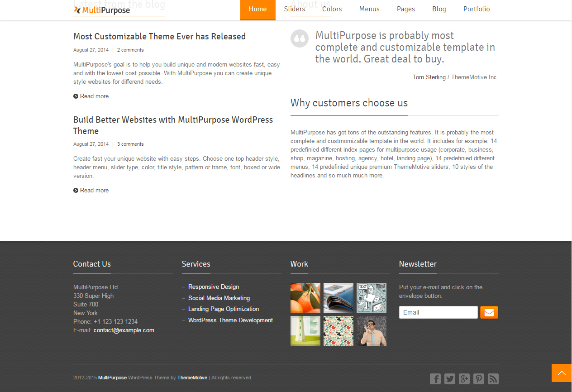Click the 3 comments link
The width and height of the screenshot is (572, 392).
point(130,144)
